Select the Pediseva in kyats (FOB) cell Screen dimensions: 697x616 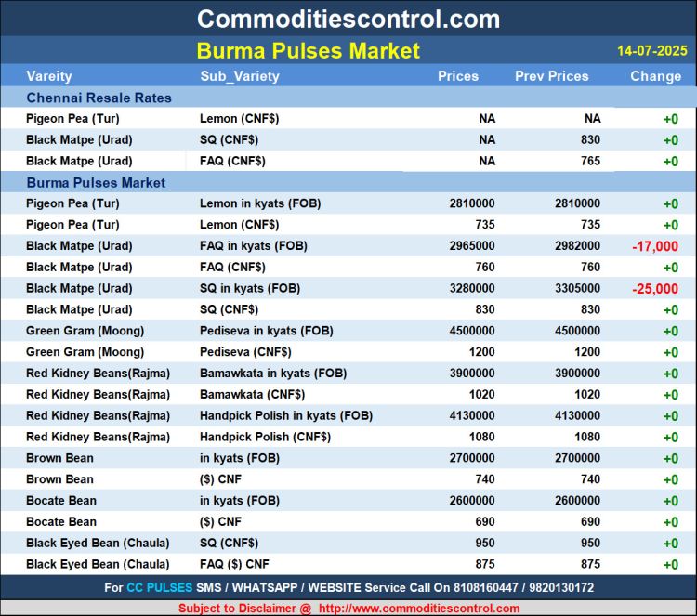[266, 331]
